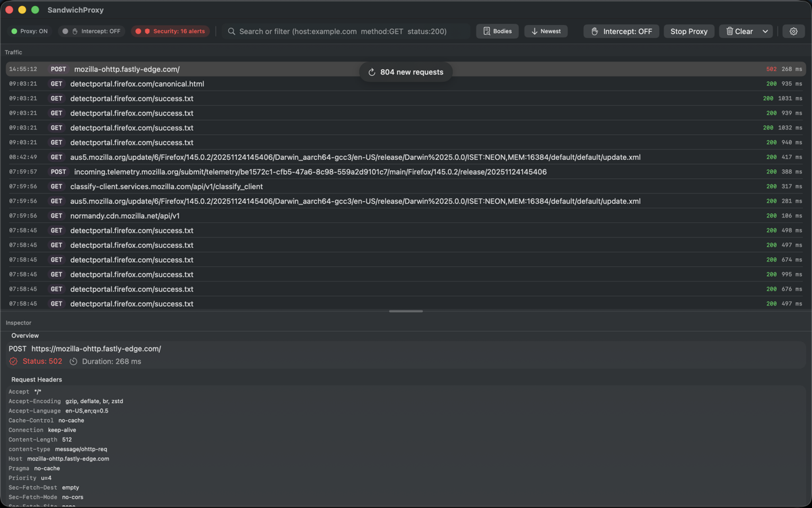
Task: Collapse the Request Headers section
Action: point(36,379)
